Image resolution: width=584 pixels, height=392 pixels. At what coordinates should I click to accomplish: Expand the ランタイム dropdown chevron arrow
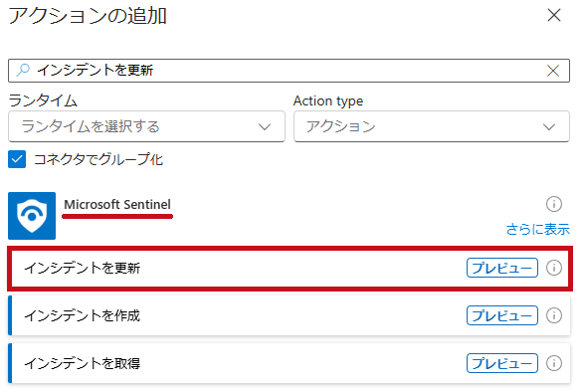tap(265, 127)
